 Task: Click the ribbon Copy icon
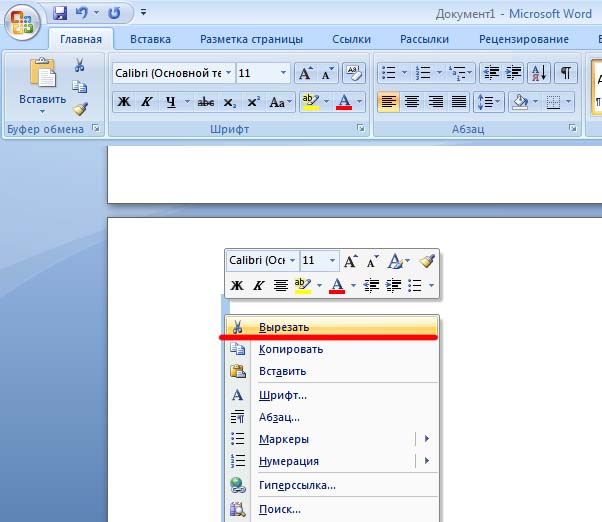pyautogui.click(x=79, y=87)
